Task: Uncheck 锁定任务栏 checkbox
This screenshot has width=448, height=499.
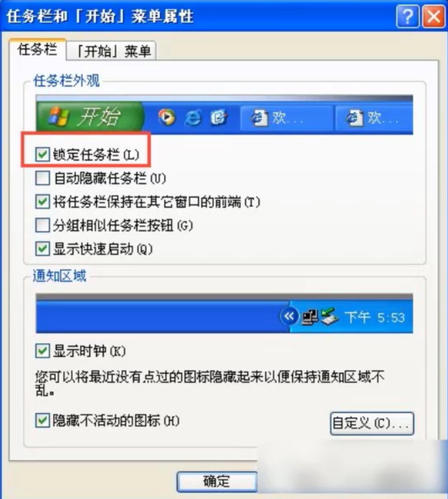Action: click(x=42, y=154)
